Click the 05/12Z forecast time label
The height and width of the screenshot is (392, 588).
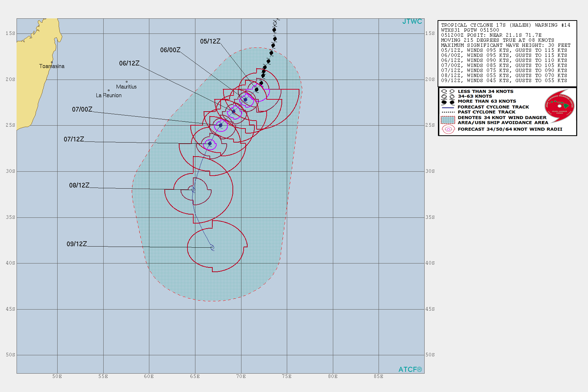pos(210,41)
